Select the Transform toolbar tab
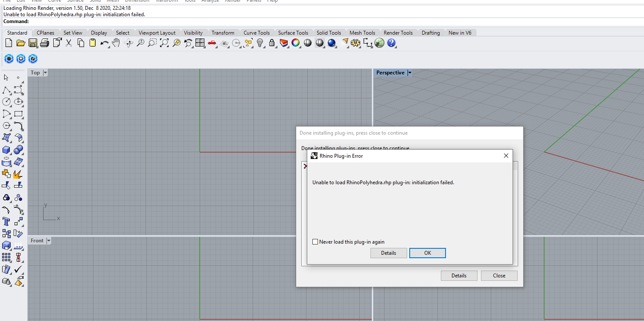This screenshot has width=644, height=321. [223, 33]
